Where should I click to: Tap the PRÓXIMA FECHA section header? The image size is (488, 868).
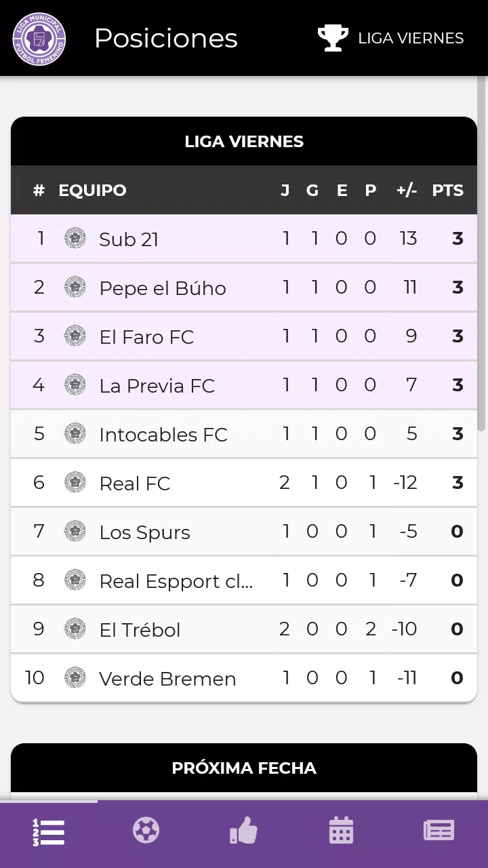pos(244,768)
